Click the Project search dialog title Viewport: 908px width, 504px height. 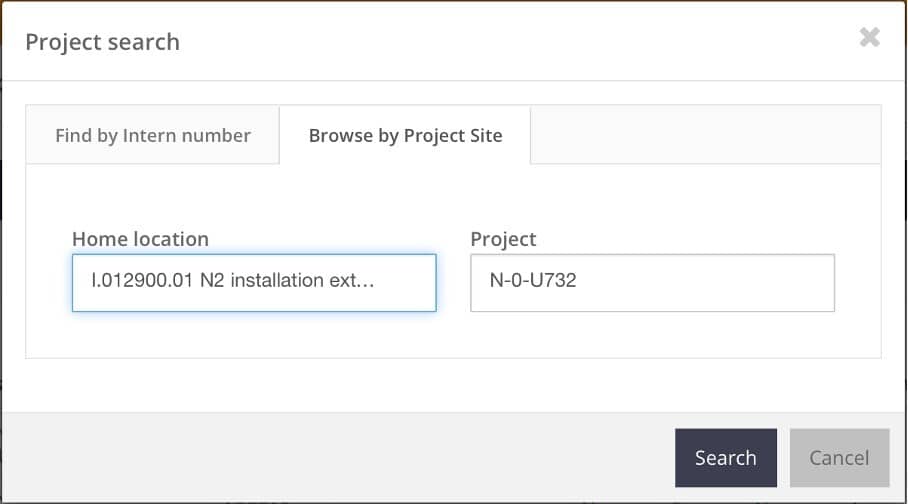(x=102, y=42)
